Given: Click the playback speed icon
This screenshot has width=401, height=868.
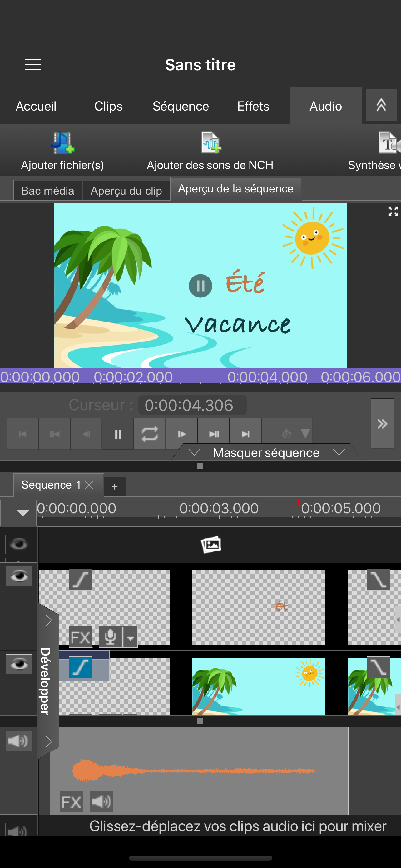Looking at the screenshot, I should coord(286,434).
